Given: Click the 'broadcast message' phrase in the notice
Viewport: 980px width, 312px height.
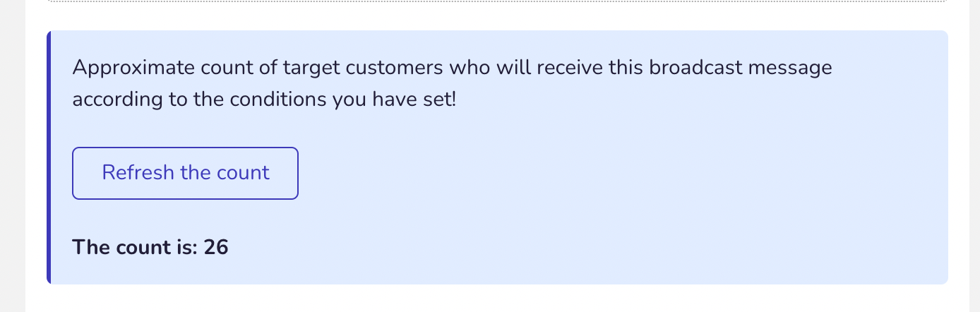Looking at the screenshot, I should coord(741,68).
